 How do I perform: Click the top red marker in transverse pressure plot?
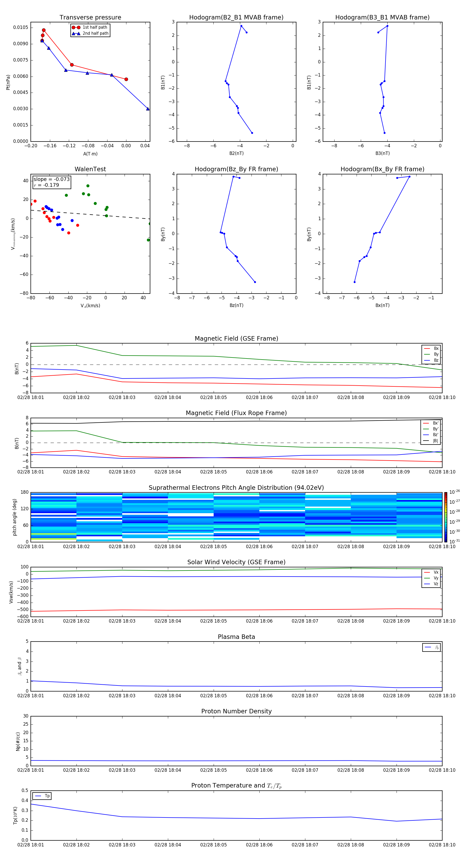pyautogui.click(x=44, y=30)
